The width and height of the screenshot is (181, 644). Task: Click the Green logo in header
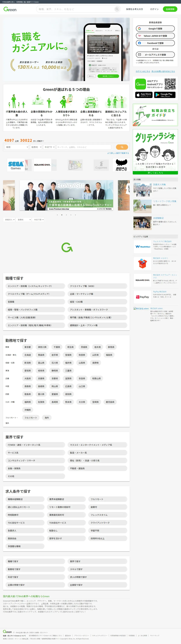[10, 9]
